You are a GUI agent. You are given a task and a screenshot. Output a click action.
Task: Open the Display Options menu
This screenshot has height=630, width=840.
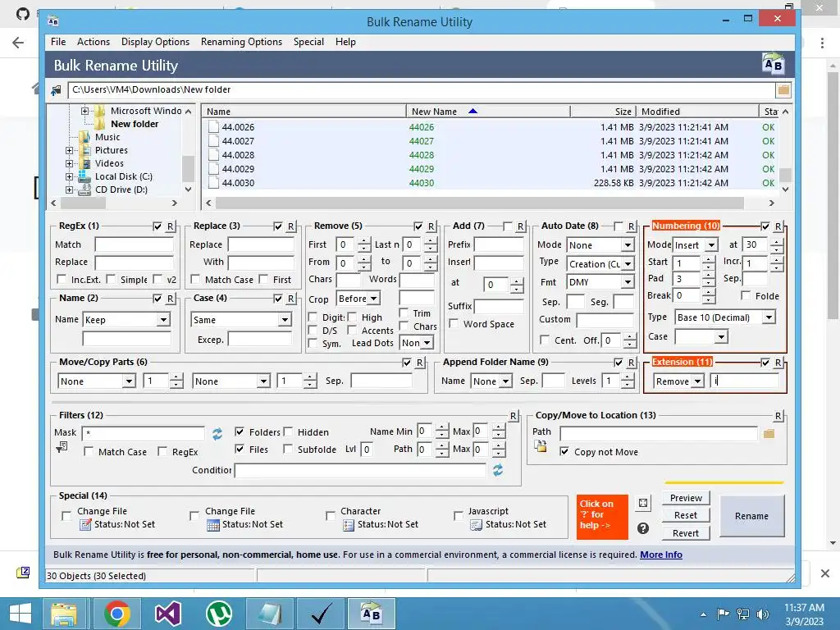pyautogui.click(x=155, y=42)
